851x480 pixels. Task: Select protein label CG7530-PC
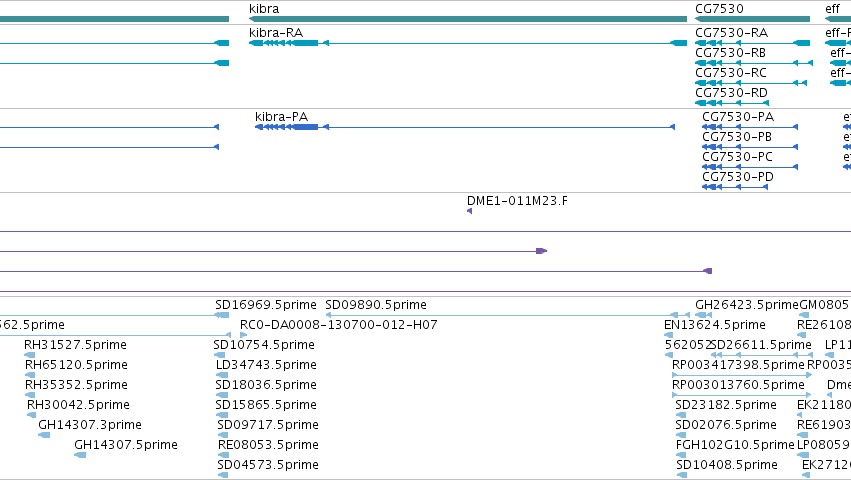coord(738,157)
